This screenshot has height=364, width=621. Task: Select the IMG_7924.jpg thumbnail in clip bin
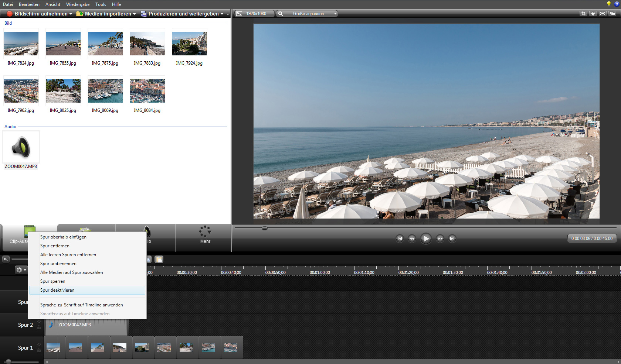(x=190, y=43)
